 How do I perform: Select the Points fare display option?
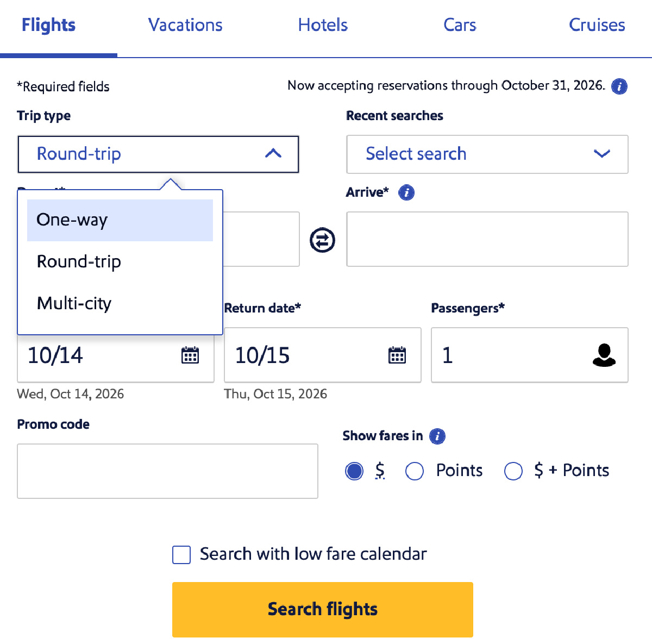click(x=415, y=471)
